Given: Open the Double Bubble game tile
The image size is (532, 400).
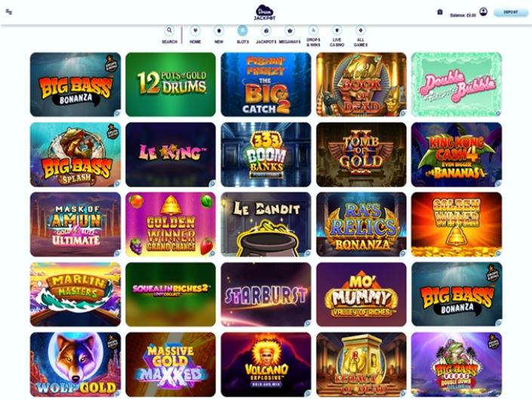Looking at the screenshot, I should (457, 85).
